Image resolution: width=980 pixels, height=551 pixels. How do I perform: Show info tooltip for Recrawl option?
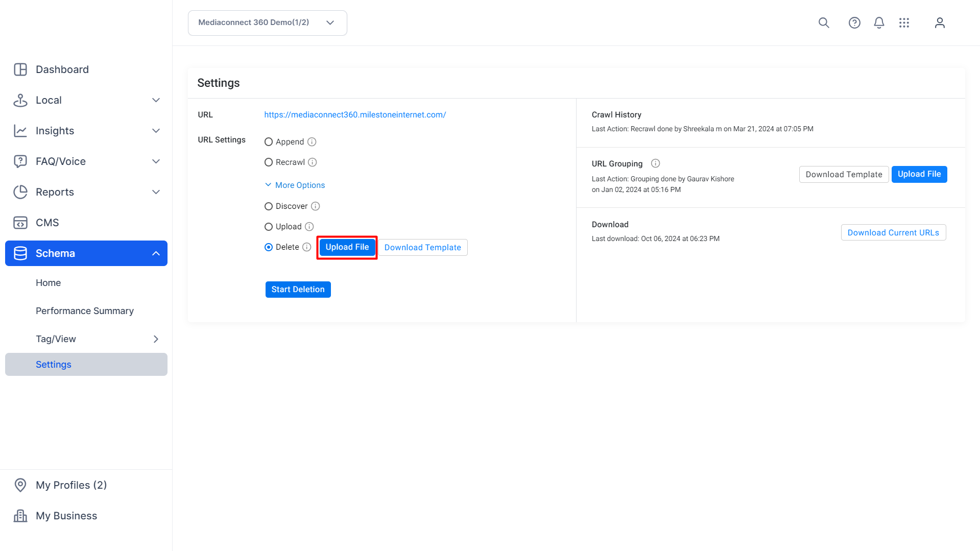click(313, 162)
